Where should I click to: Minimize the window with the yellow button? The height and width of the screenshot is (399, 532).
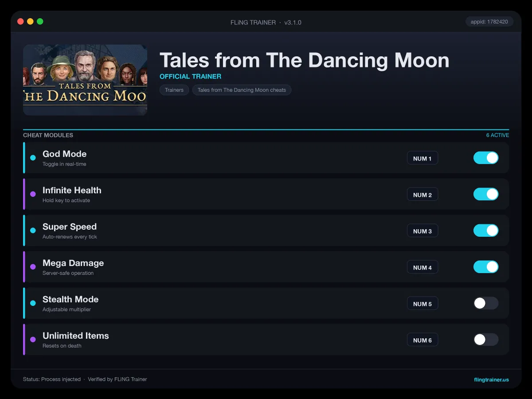point(30,21)
